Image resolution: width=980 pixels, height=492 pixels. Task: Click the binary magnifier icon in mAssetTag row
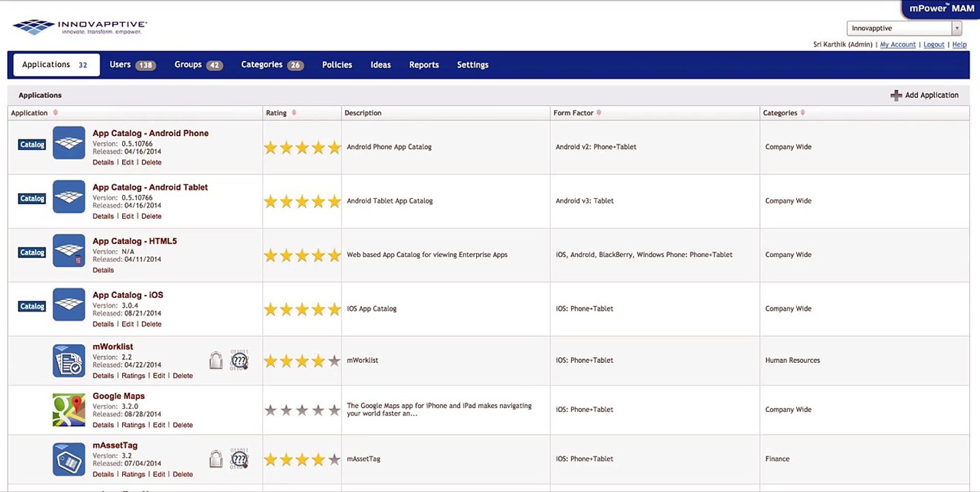pyautogui.click(x=239, y=459)
